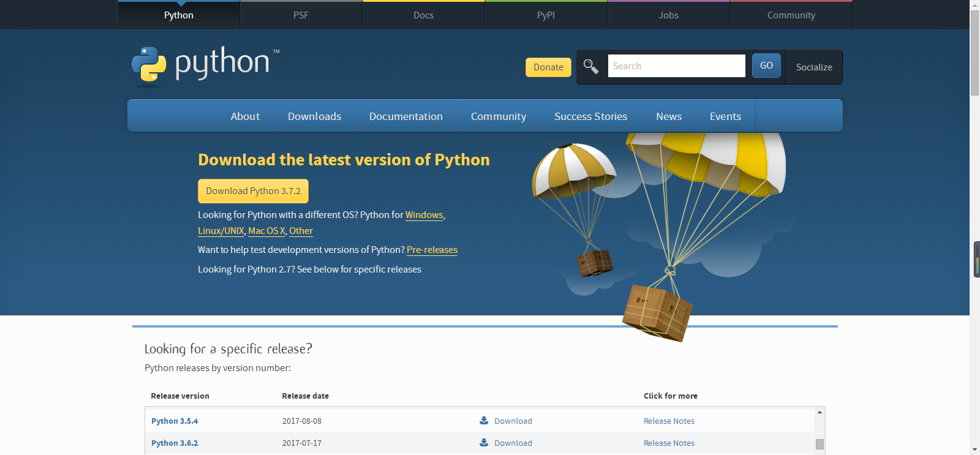The height and width of the screenshot is (455, 980).
Task: Open Events in the main navigation
Action: click(x=725, y=116)
